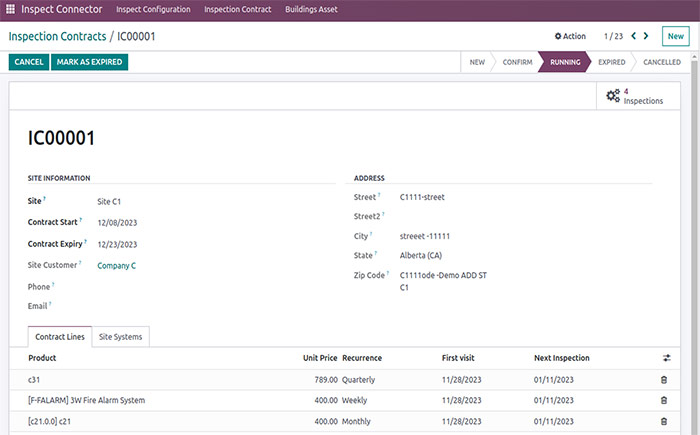The image size is (700, 435).
Task: Select the NEW status stage
Action: click(x=477, y=62)
